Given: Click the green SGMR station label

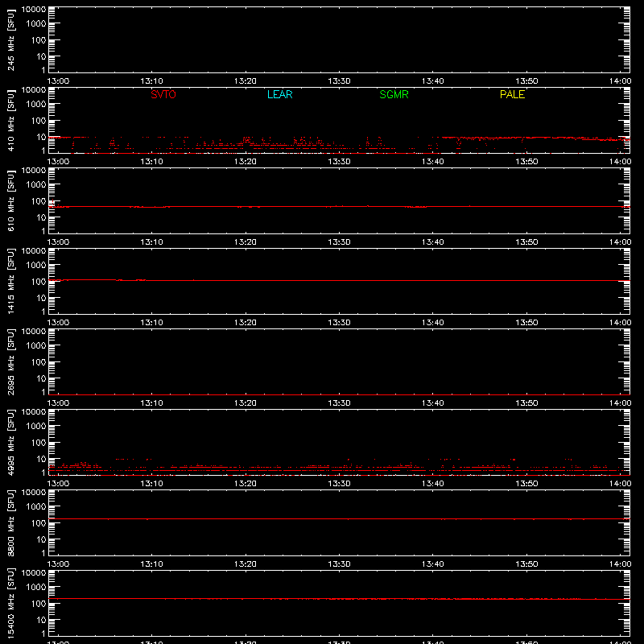Looking at the screenshot, I should 394,94.
